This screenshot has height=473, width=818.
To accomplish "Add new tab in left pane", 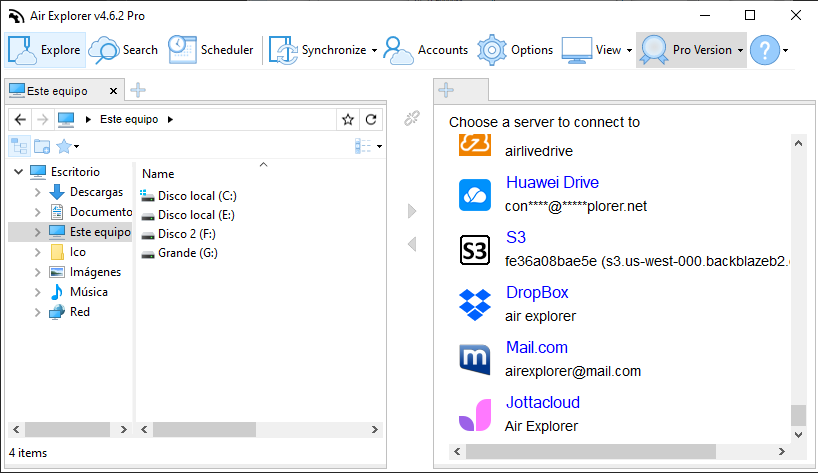I will point(138,90).
